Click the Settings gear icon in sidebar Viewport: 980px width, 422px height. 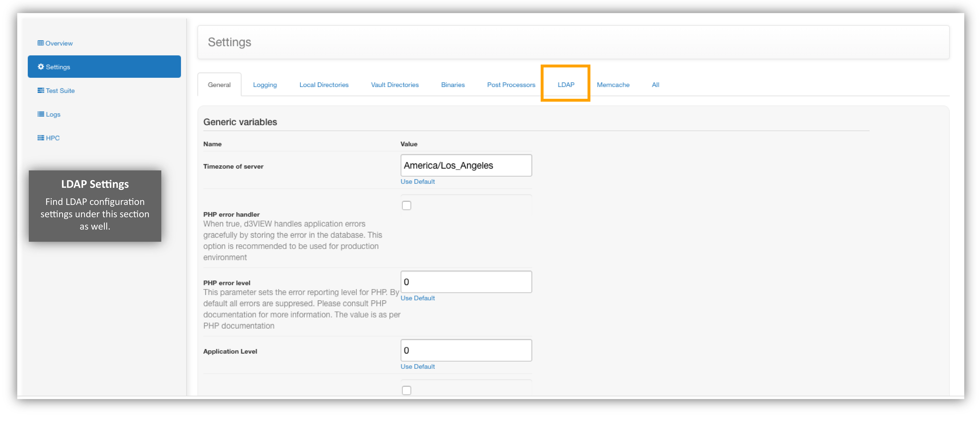pyautogui.click(x=41, y=67)
